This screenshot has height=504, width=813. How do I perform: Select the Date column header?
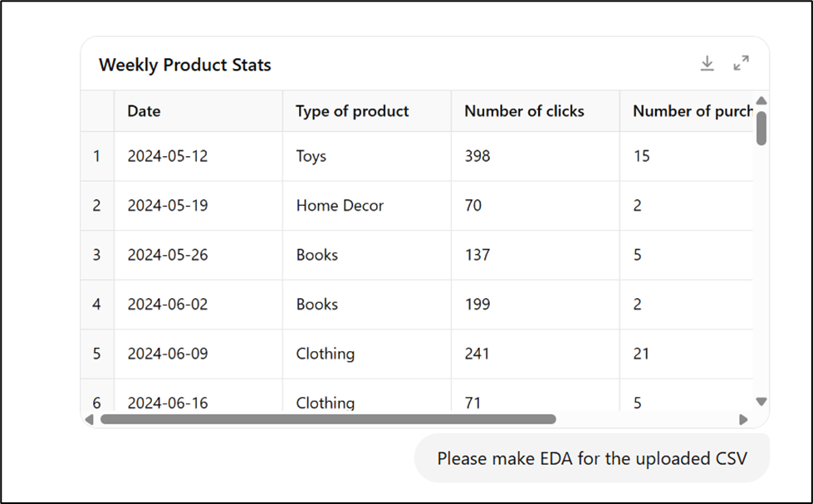point(198,111)
